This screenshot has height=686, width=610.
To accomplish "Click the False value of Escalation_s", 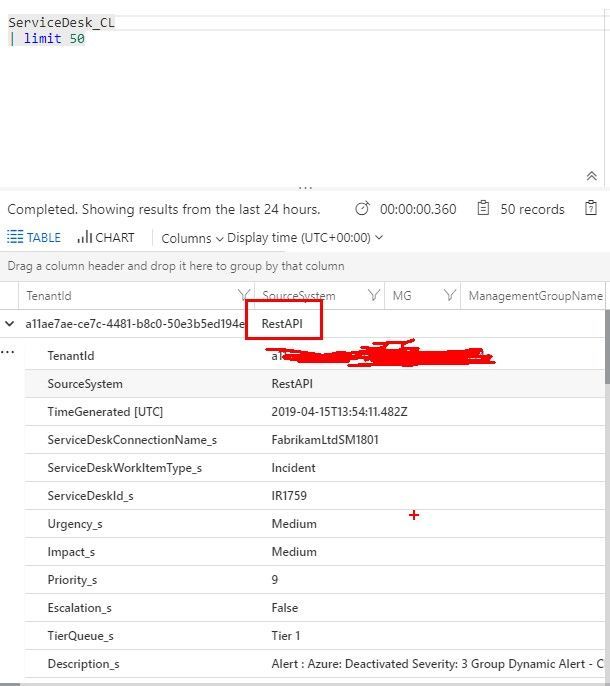I will [285, 608].
